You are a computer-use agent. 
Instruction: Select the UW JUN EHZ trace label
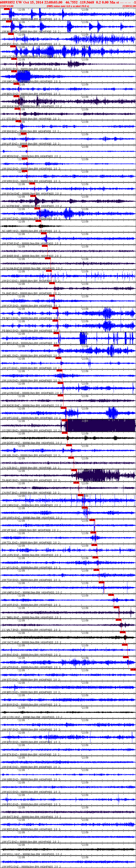31,380
